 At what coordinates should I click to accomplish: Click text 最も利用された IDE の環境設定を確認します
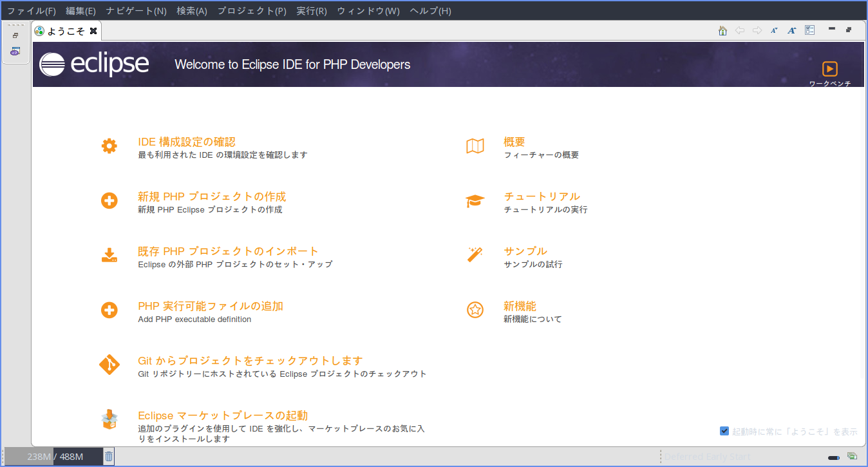click(223, 155)
